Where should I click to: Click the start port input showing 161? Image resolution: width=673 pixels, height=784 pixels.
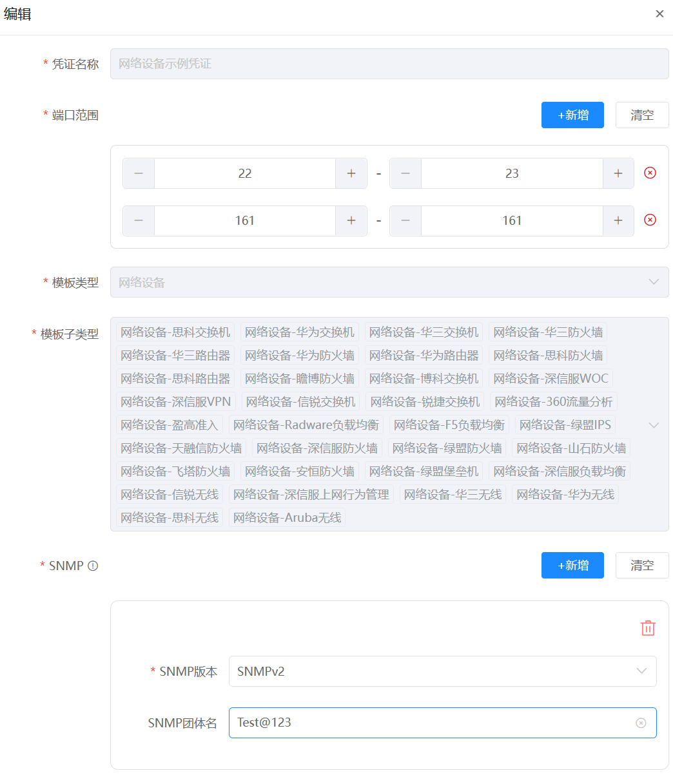(245, 220)
